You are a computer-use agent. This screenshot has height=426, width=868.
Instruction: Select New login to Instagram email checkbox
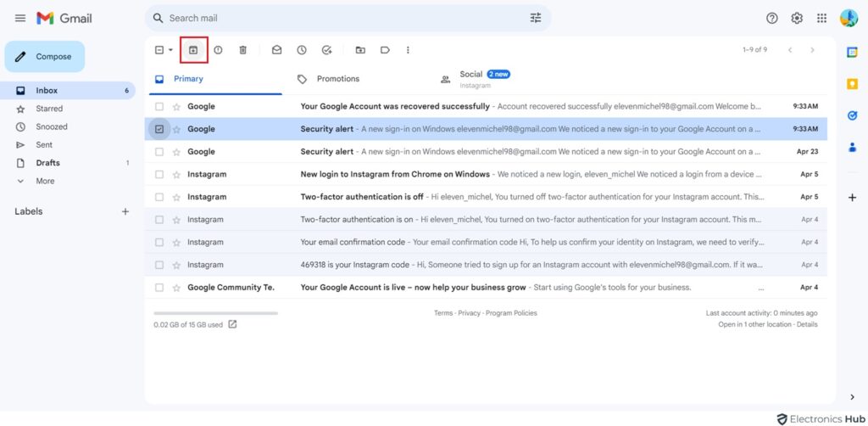coord(159,175)
